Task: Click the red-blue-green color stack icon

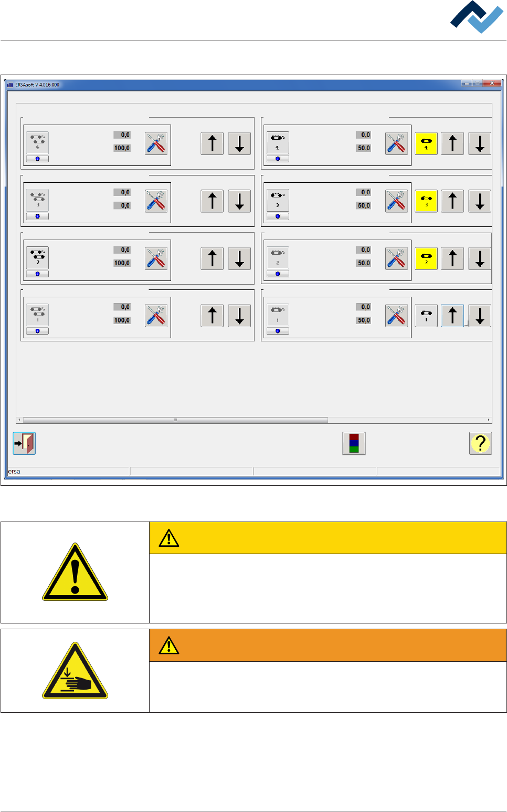Action: pos(354,443)
